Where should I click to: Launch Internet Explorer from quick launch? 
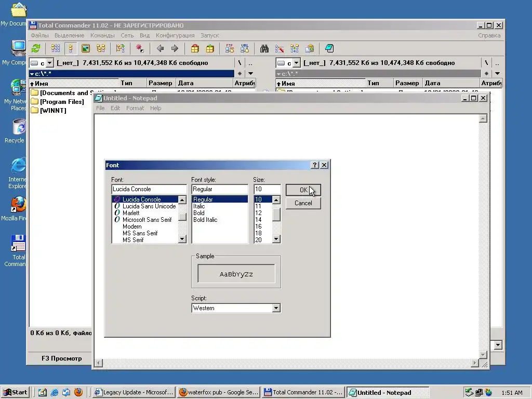pyautogui.click(x=54, y=392)
